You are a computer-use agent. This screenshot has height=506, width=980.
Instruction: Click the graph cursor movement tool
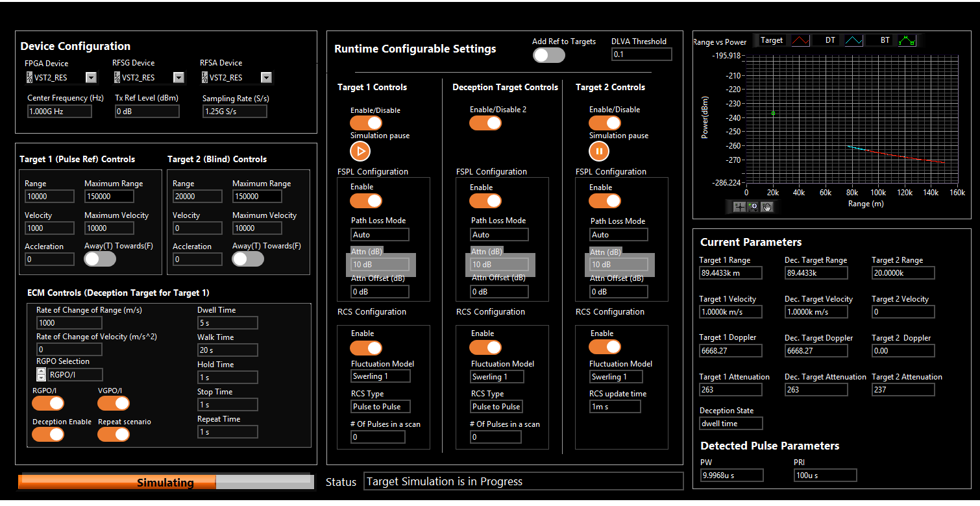click(739, 207)
